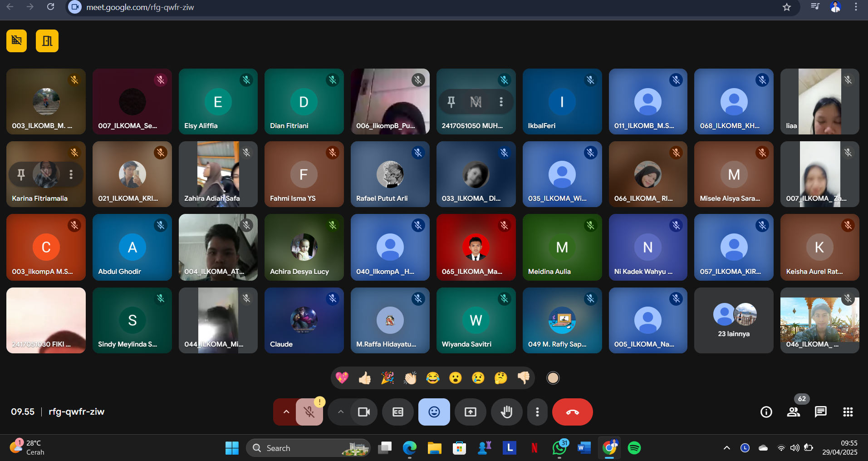Toggle closed captions button
This screenshot has width=868, height=461.
pyautogui.click(x=398, y=412)
